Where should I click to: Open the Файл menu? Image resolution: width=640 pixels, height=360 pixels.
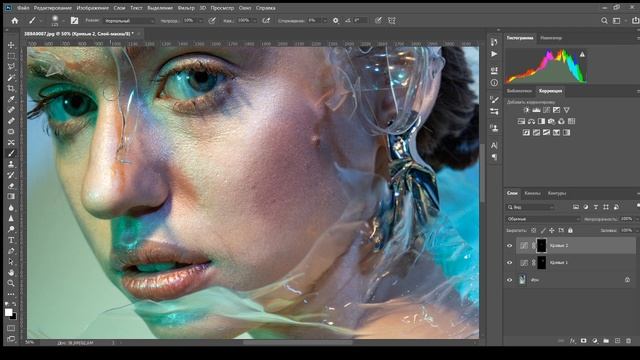point(23,8)
